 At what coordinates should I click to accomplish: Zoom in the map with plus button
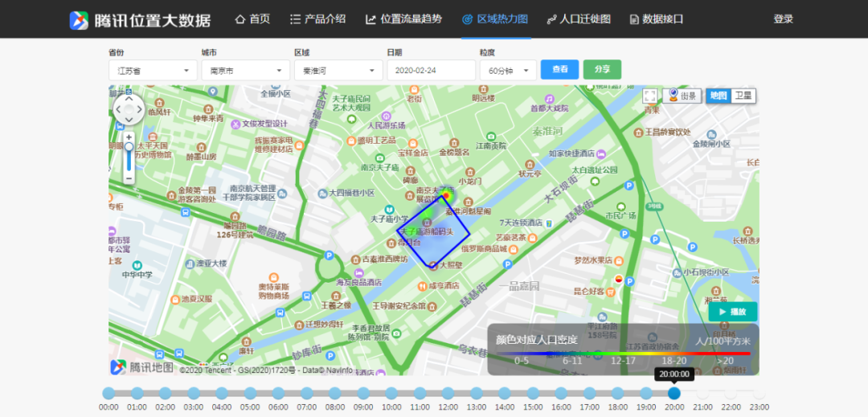click(x=129, y=137)
